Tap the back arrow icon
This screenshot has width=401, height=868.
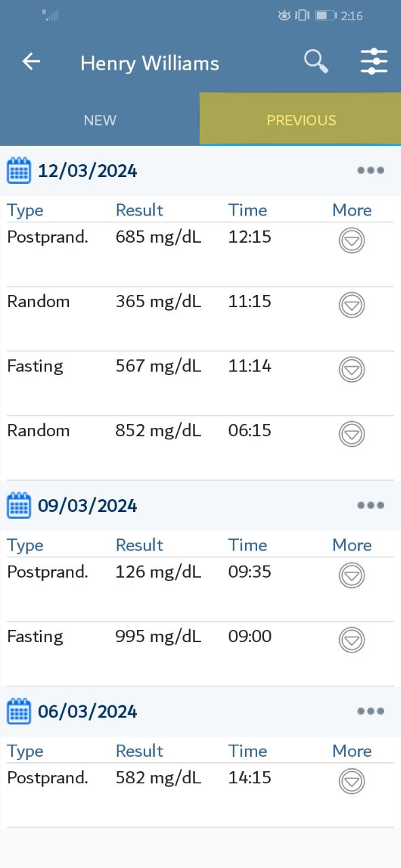[x=31, y=62]
